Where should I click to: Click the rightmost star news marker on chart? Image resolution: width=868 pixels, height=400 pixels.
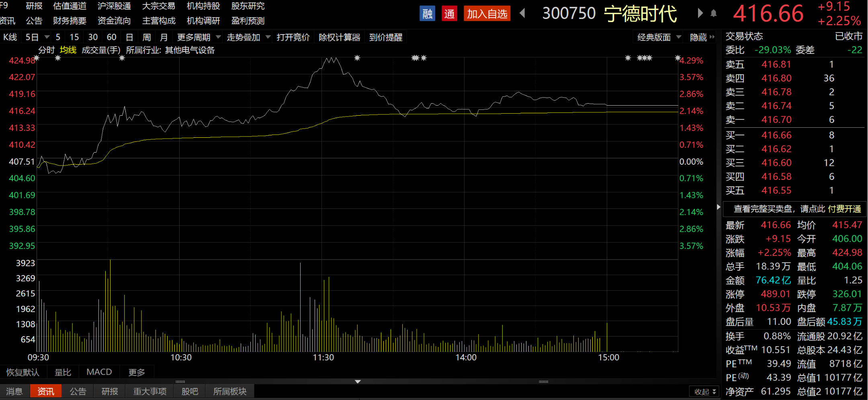(x=678, y=58)
